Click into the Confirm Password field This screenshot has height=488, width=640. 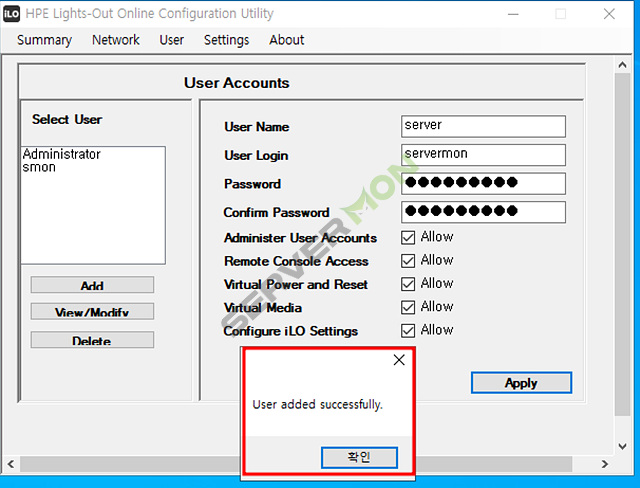coord(483,212)
